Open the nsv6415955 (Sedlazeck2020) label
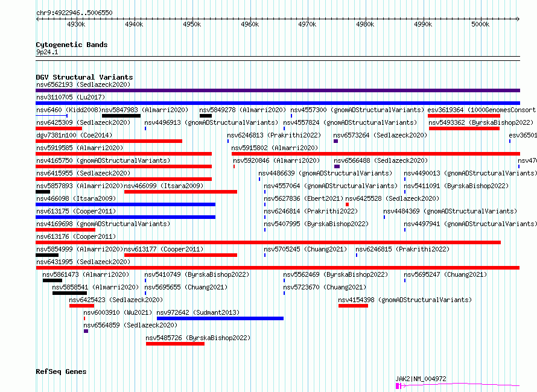This screenshot has height=392, width=537. click(x=83, y=173)
